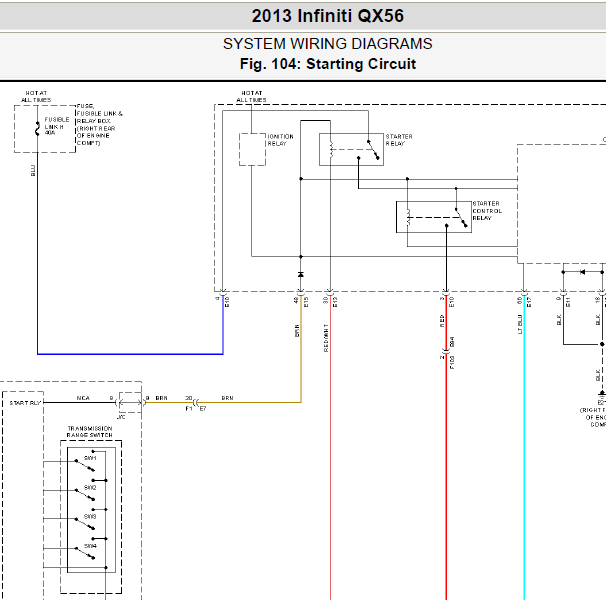Click the F1/E7 connector on BRN wire

coord(196,402)
